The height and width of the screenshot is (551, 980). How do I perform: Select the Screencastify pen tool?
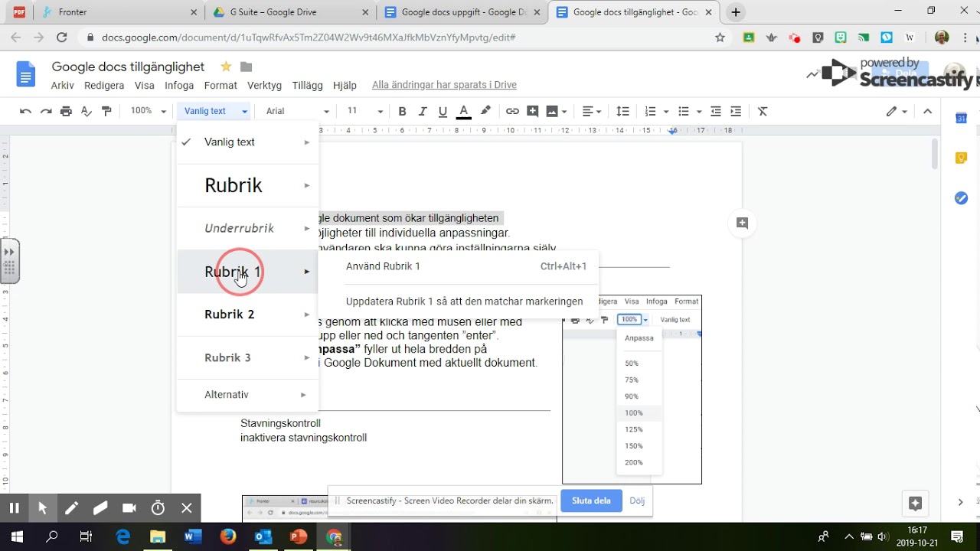tap(71, 508)
